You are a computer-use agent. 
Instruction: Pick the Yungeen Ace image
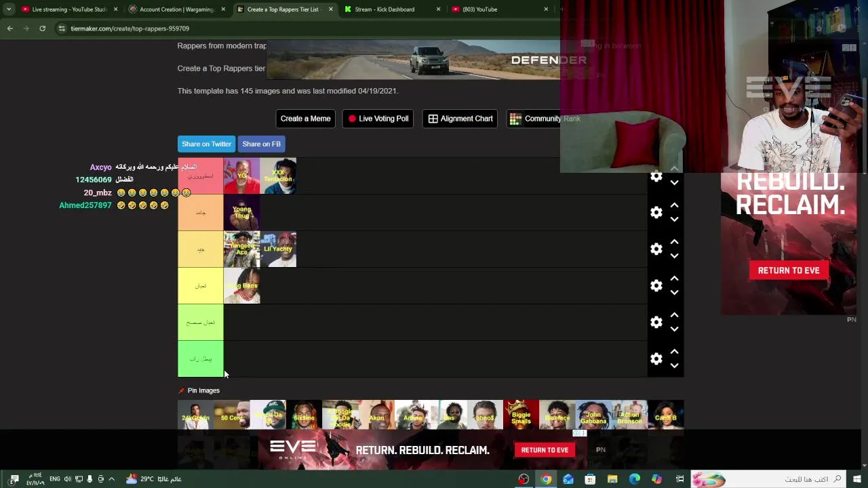(241, 249)
